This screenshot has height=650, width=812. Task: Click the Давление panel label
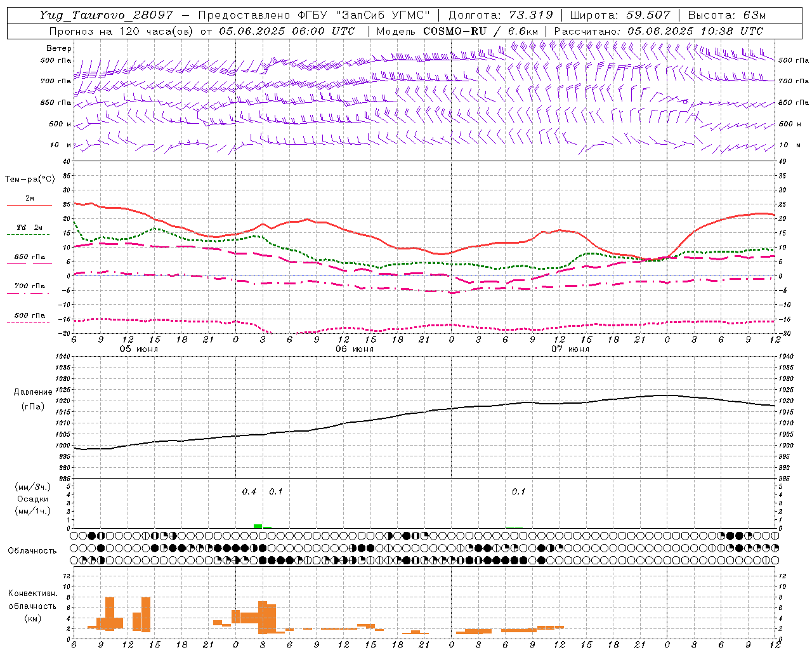click(x=33, y=392)
